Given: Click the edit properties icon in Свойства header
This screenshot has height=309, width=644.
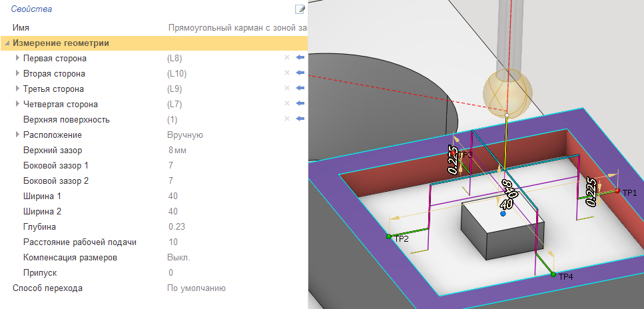Looking at the screenshot, I should pos(300,9).
